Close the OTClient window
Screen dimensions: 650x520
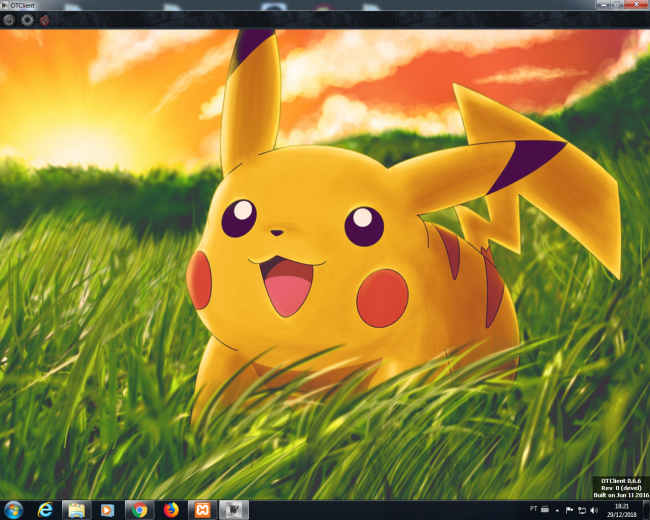tap(636, 4)
